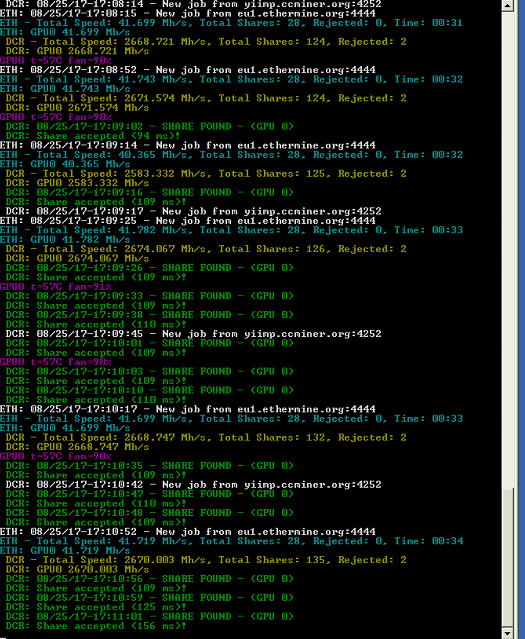Image resolution: width=525 pixels, height=639 pixels.
Task: Select DCR 17:10:47 SHARE FOUND line
Action: click(x=150, y=494)
